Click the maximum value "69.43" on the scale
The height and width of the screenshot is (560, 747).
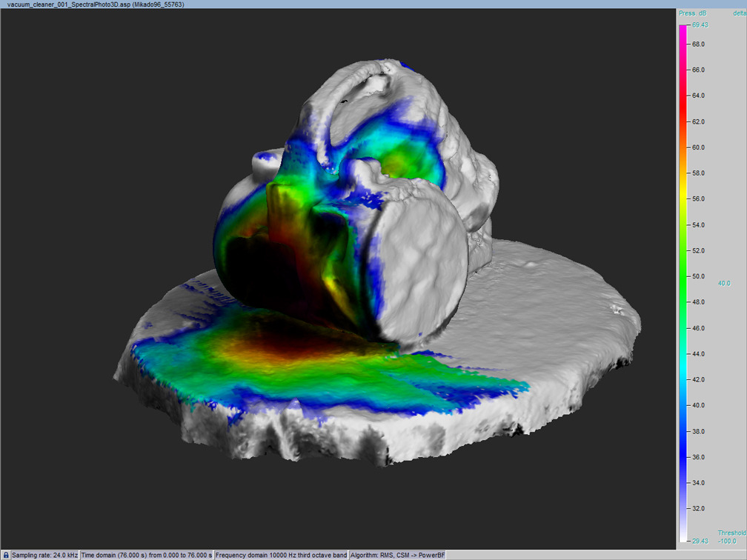700,24
